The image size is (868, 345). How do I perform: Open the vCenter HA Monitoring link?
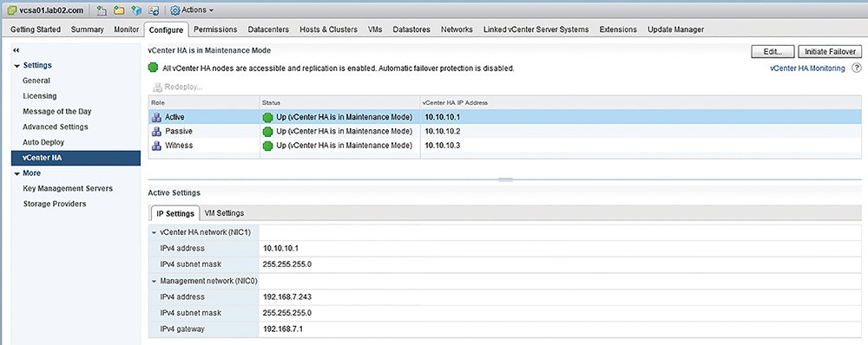click(x=807, y=68)
